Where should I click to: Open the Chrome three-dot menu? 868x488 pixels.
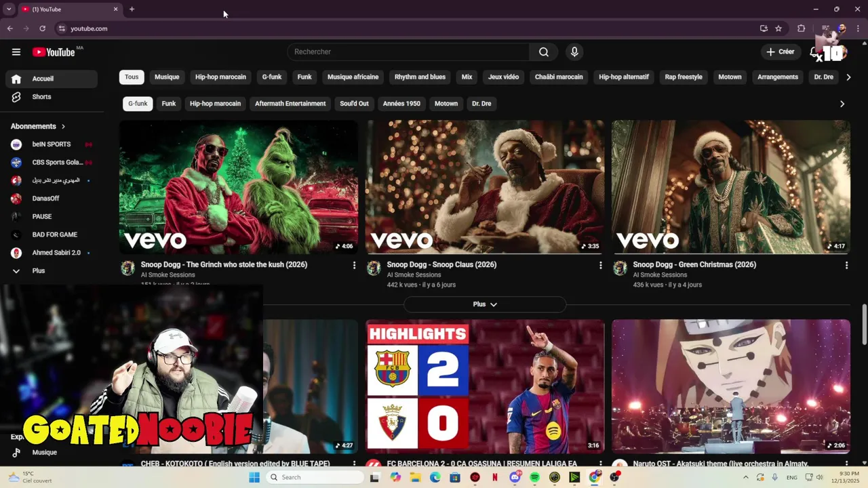pos(859,28)
